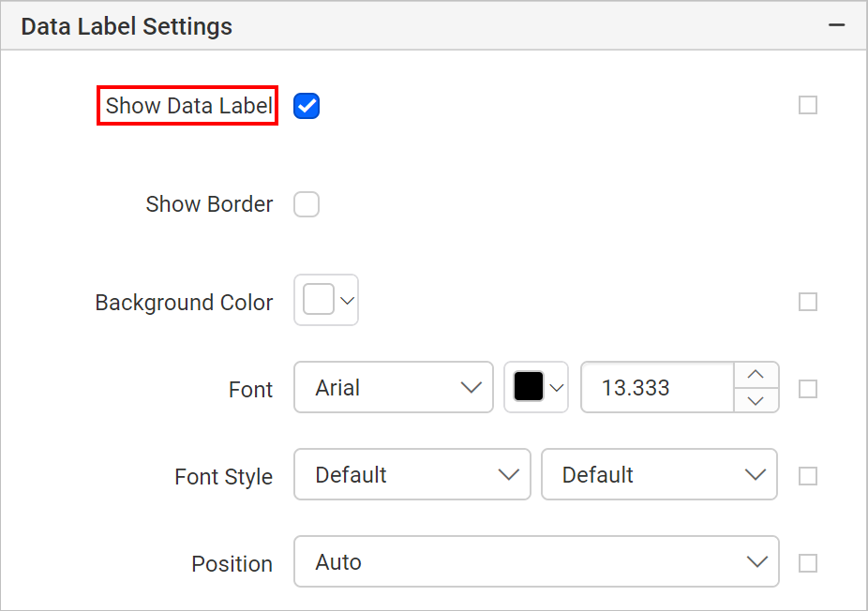
Task: Open the Background Color picker
Action: (326, 300)
